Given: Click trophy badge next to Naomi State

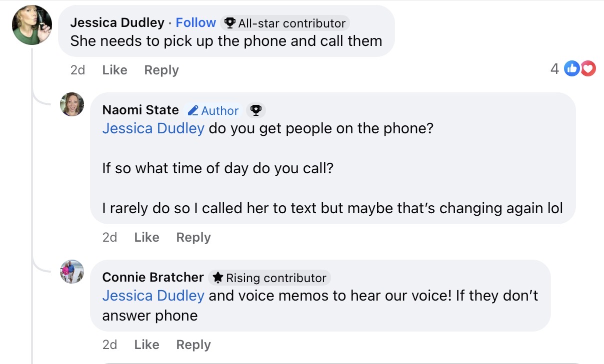Looking at the screenshot, I should (x=255, y=110).
